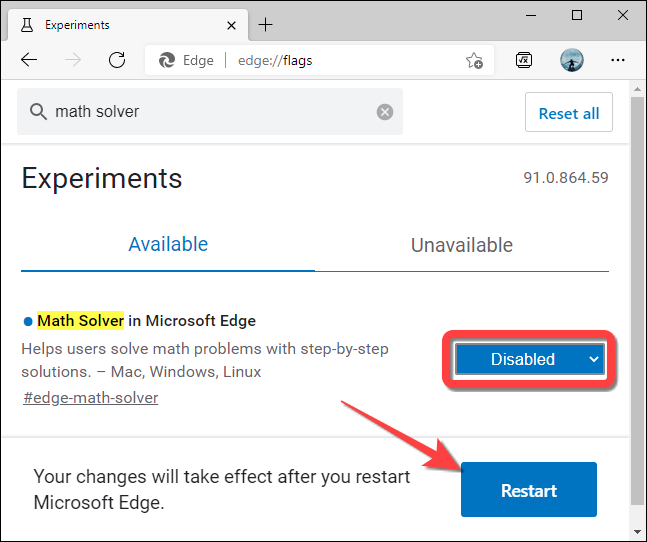
Task: Switch to the Unavailable tab
Action: 462,245
